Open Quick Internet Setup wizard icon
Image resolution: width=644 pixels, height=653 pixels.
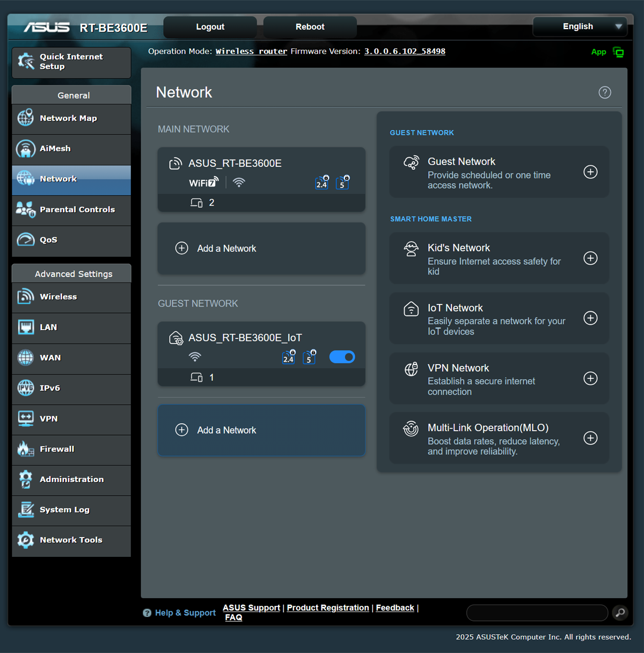(x=26, y=61)
